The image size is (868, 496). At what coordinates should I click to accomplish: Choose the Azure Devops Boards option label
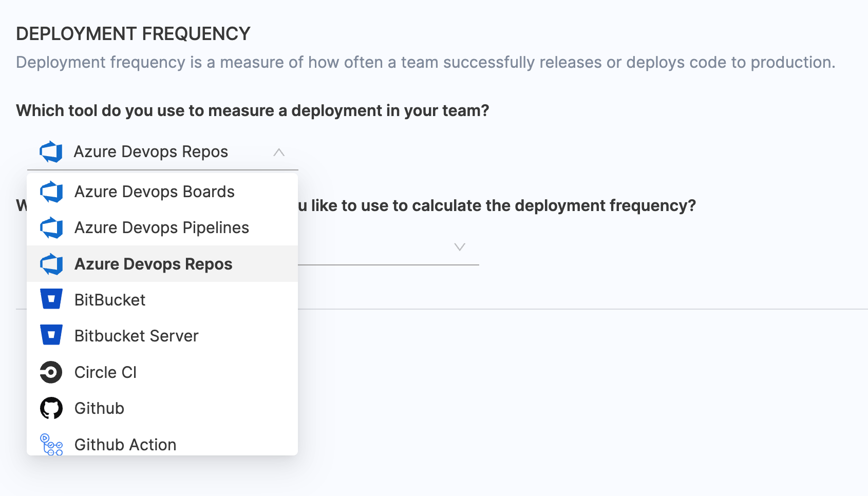[x=154, y=192]
